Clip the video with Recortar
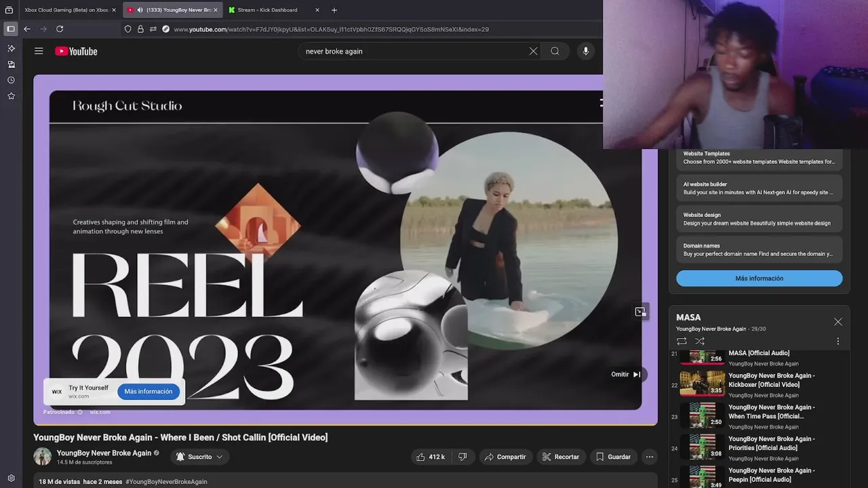The height and width of the screenshot is (488, 868). click(x=561, y=457)
